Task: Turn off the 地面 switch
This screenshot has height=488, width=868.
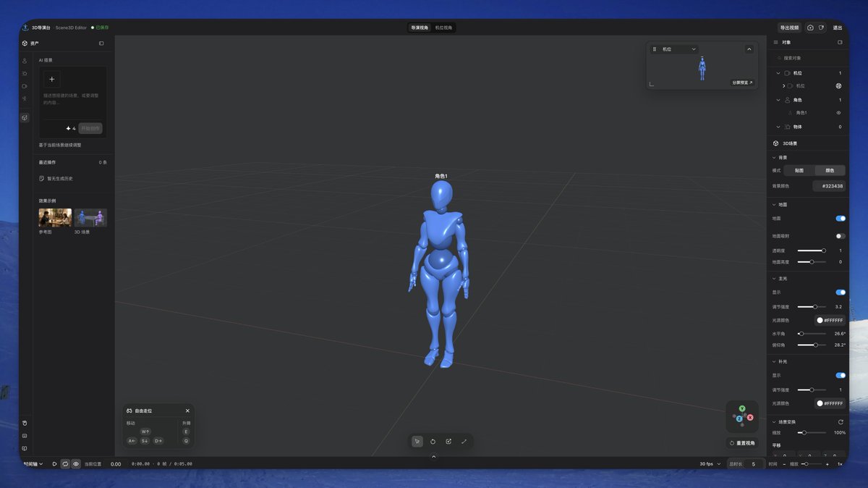Action: (841, 218)
